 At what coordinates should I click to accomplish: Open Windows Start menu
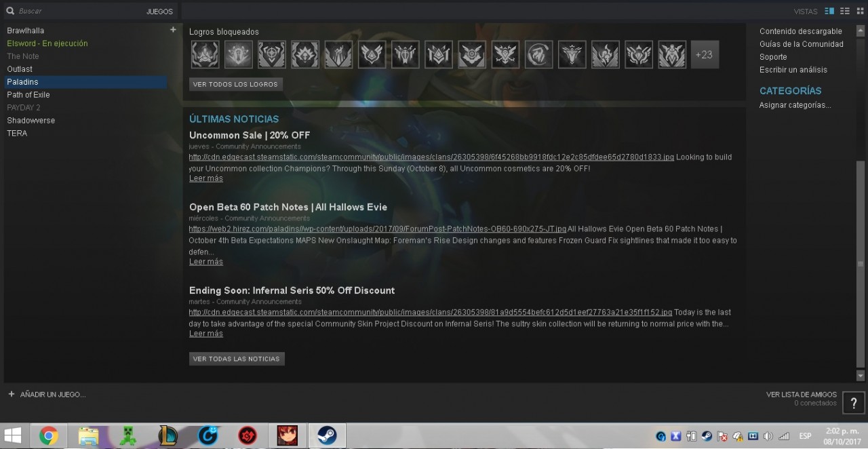(12, 435)
